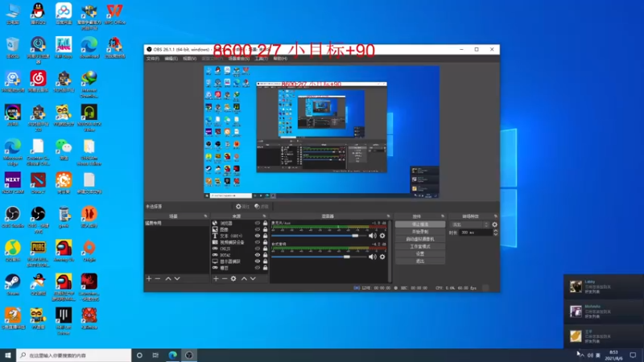The height and width of the screenshot is (362, 644).
Task: Move the scene down in the Scenes panel
Action: [x=177, y=278]
